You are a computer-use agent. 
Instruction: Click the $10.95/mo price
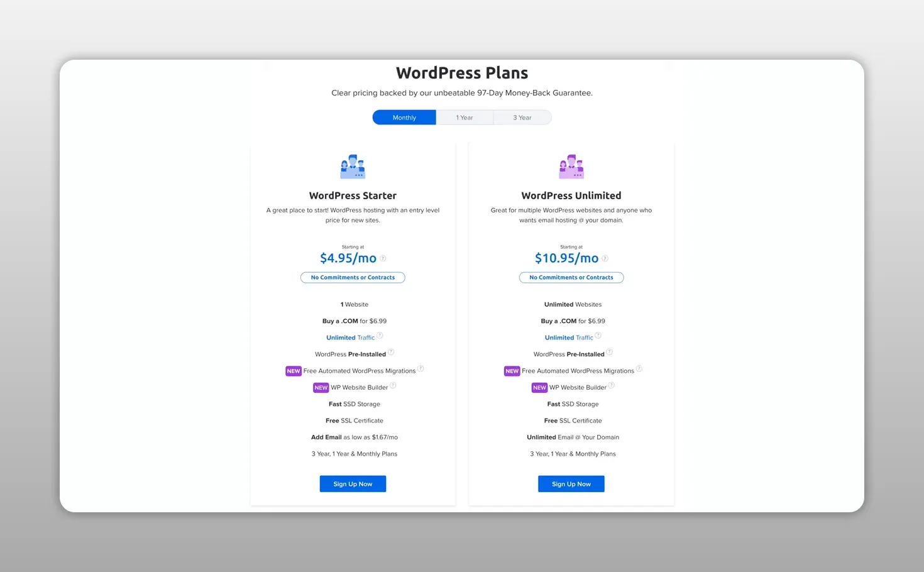pos(566,258)
